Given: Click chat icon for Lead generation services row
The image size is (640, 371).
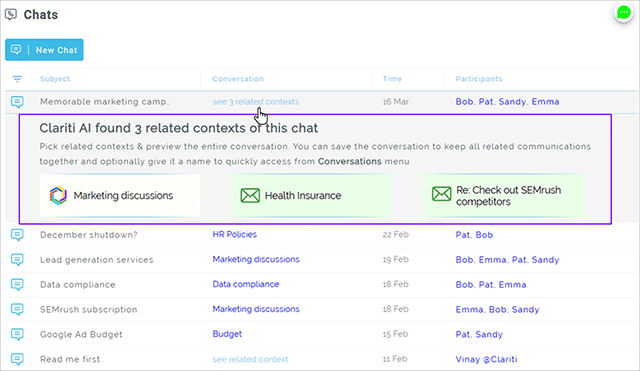Looking at the screenshot, I should click(17, 260).
